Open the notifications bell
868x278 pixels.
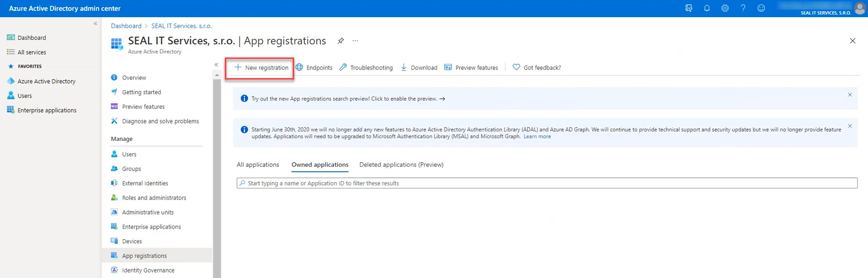(x=707, y=8)
